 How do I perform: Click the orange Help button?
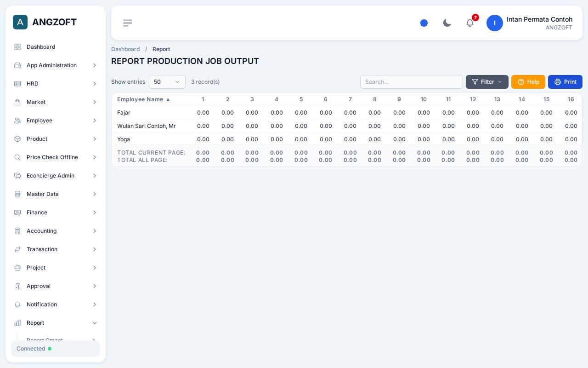[528, 82]
